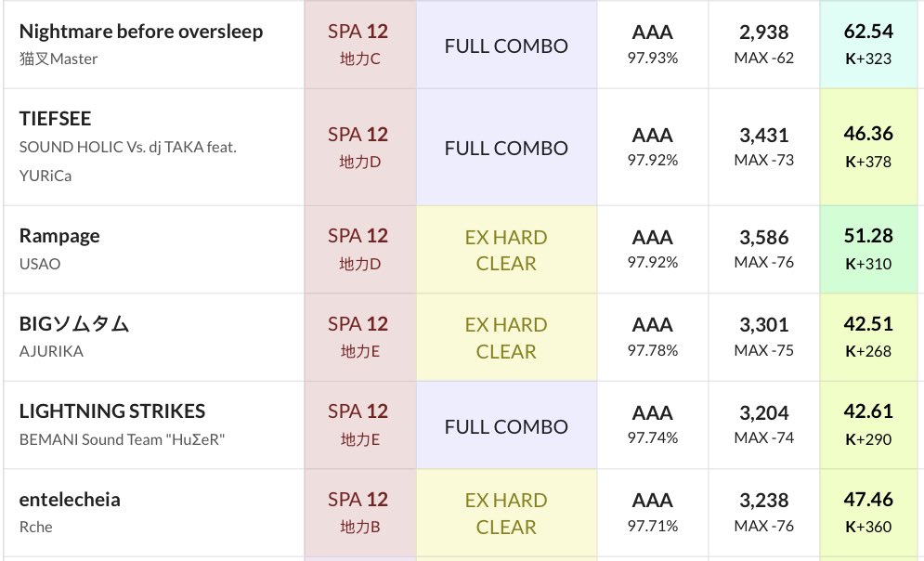Select the SPA 12 地力C difficulty cell
Viewport: 924px width, 561px height.
359,45
